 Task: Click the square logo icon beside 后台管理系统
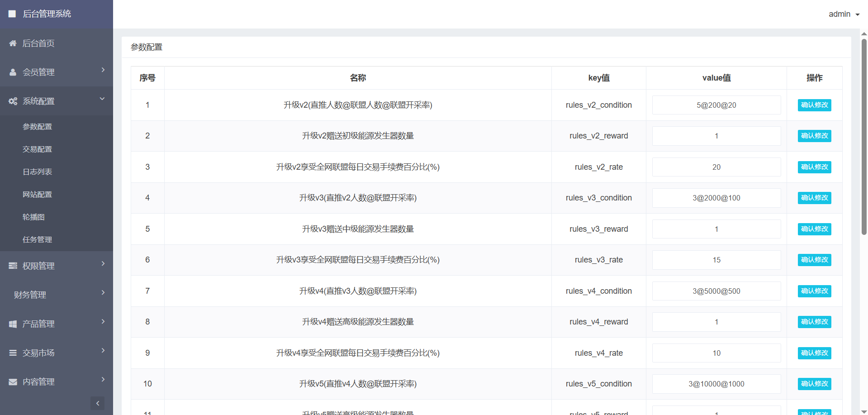(x=12, y=14)
